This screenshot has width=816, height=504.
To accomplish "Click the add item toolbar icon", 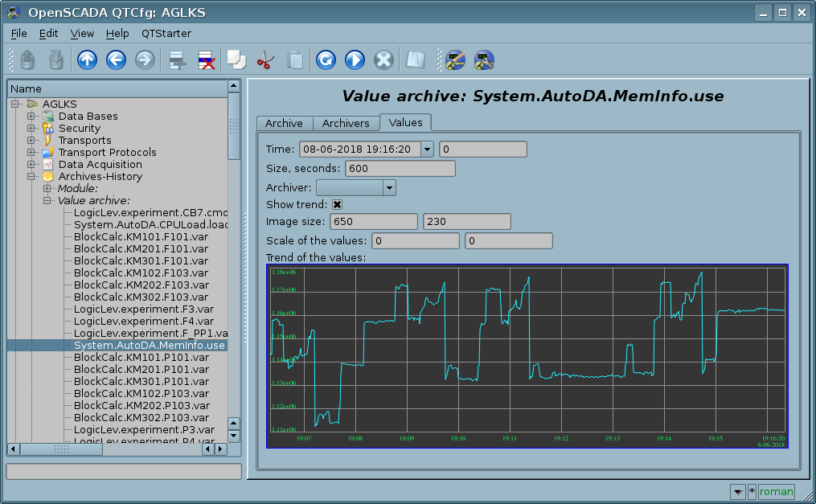I will pos(177,60).
